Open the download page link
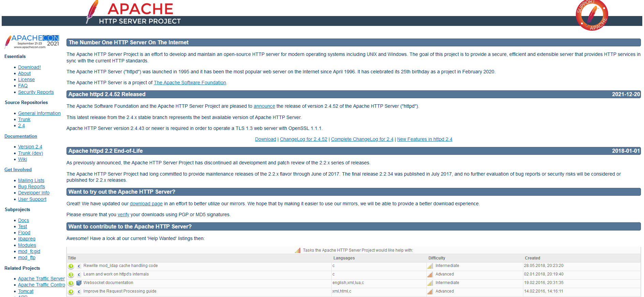The height and width of the screenshot is (297, 644). click(146, 204)
